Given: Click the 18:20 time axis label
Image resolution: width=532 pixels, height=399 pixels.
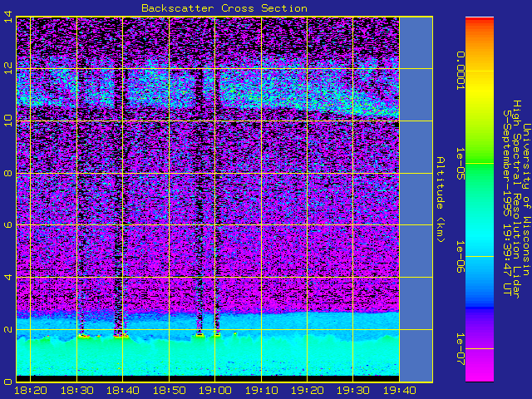Looking at the screenshot, I should (31, 391).
